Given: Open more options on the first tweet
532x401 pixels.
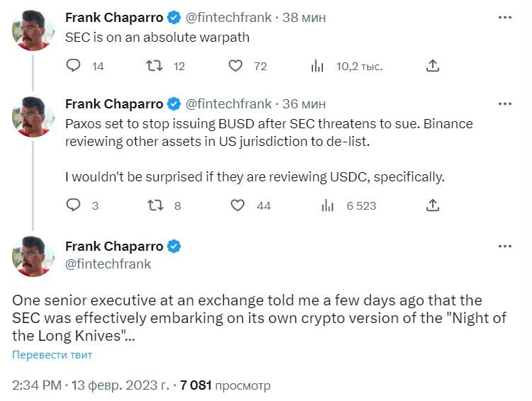Looking at the screenshot, I should tap(504, 17).
